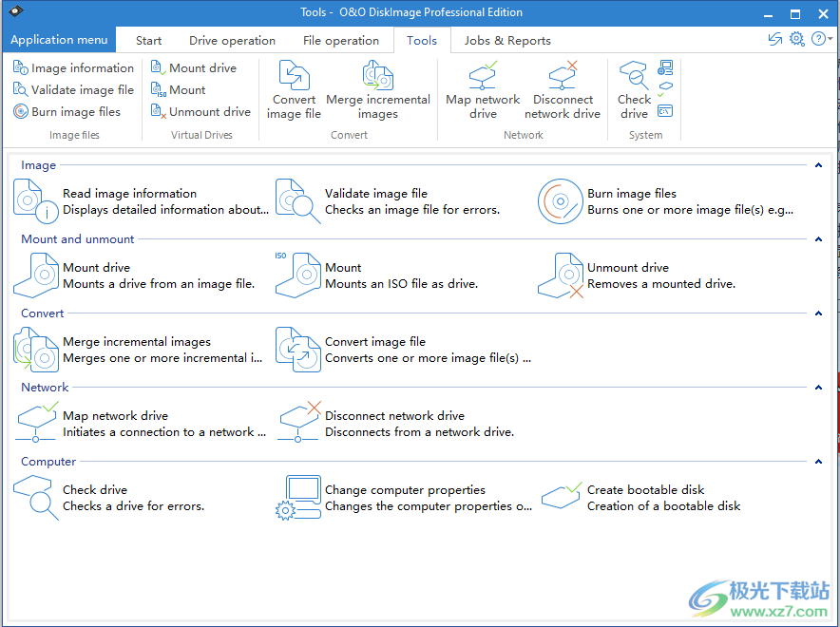Open the settings gear icon
Viewport: 840px width, 627px height.
point(796,39)
